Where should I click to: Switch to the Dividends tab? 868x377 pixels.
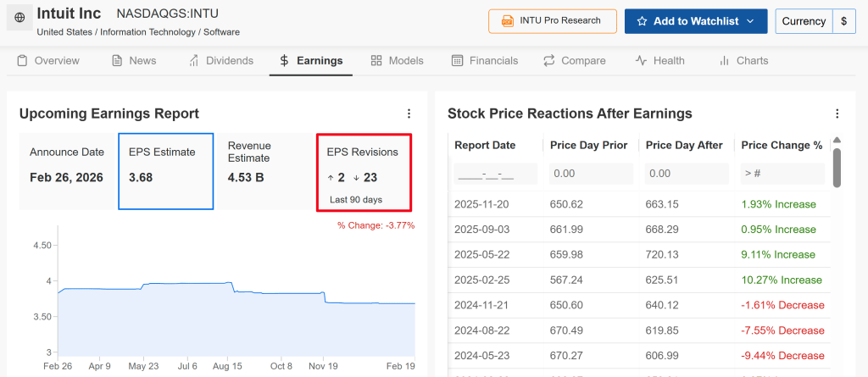coord(221,61)
